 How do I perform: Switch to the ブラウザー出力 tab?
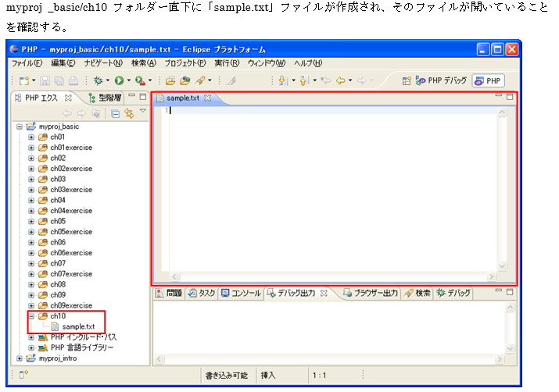pos(370,293)
